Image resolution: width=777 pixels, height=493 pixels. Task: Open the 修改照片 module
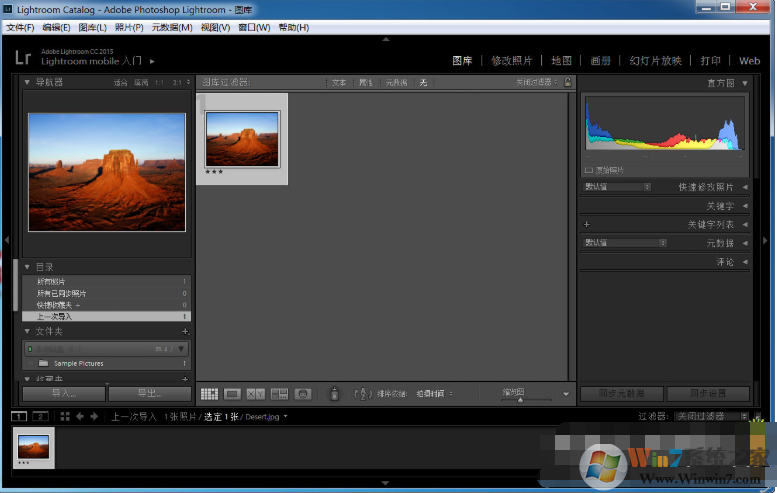(x=512, y=61)
